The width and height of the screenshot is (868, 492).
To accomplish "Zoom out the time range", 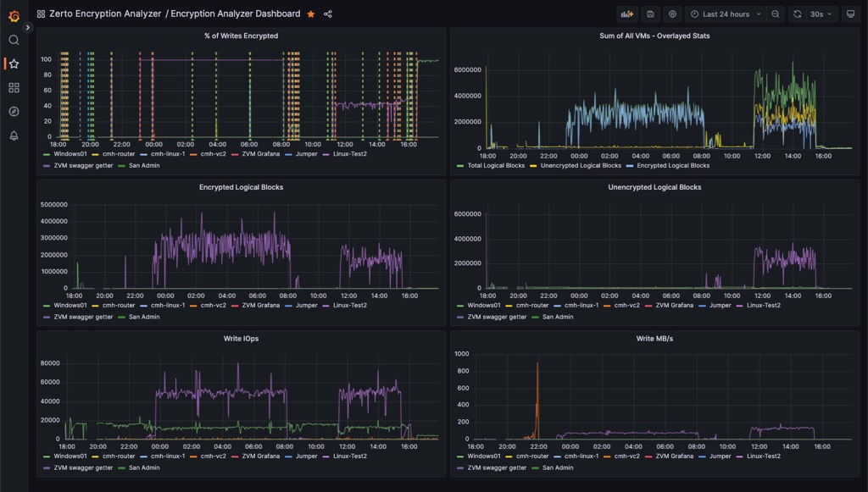I will [776, 14].
